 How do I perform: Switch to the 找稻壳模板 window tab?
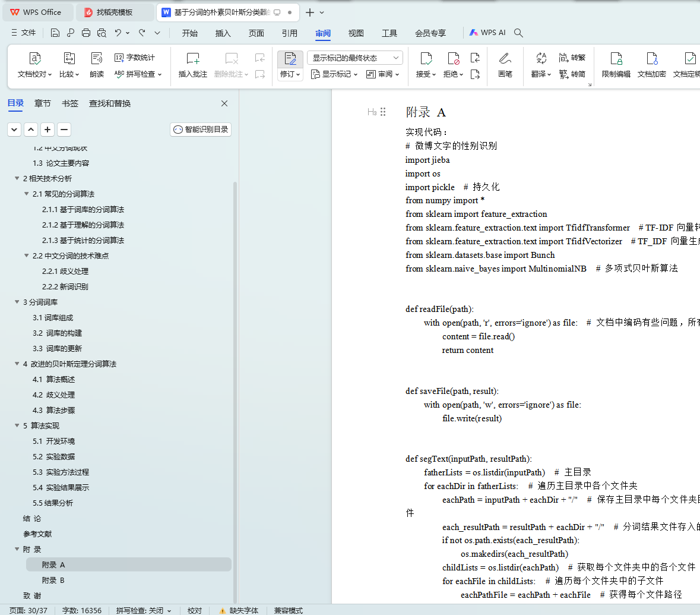pos(115,12)
